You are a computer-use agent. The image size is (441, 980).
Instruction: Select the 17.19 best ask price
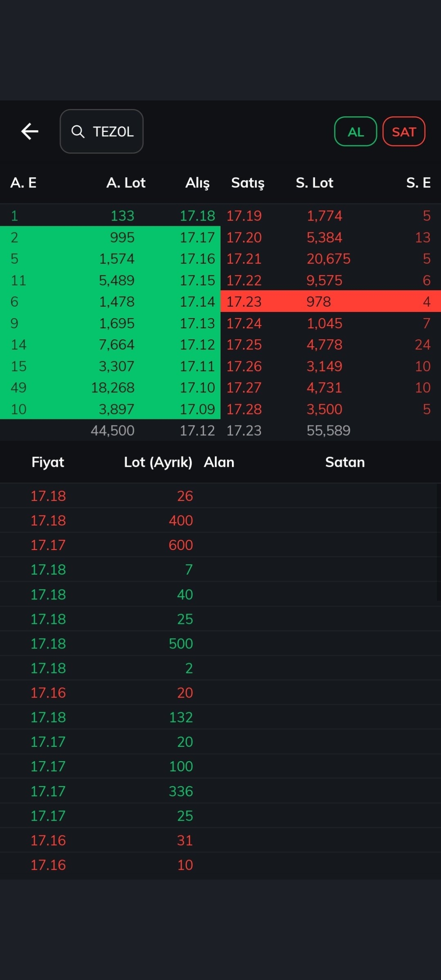click(x=244, y=216)
